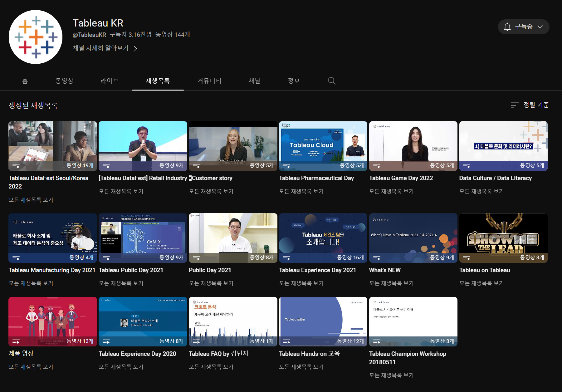Click playlist icon on Tableau FAQ thumbnail
The image size is (562, 392).
pyautogui.click(x=196, y=342)
